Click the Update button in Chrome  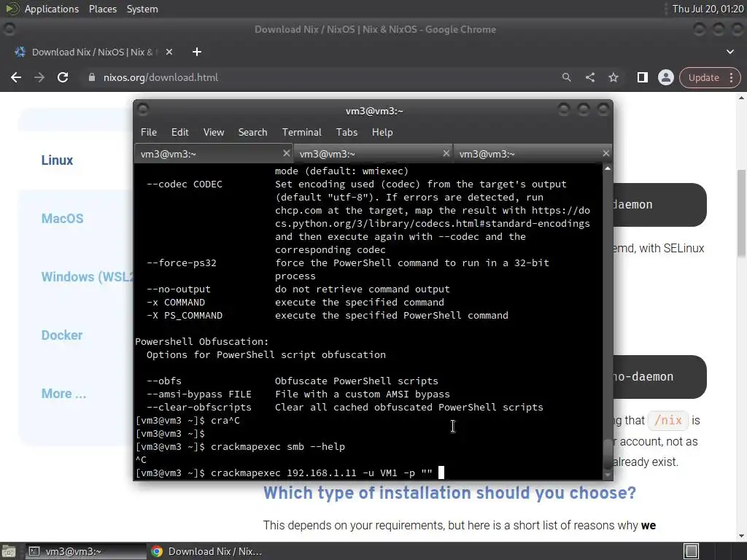pyautogui.click(x=703, y=77)
